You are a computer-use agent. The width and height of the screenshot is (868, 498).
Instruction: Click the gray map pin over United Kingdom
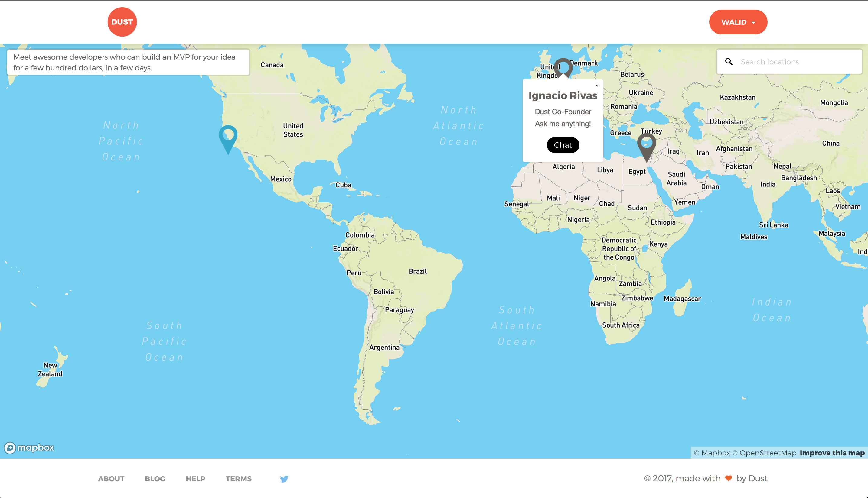tap(563, 68)
